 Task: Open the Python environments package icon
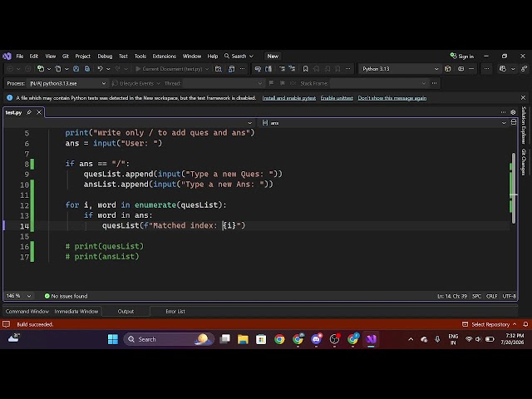[448, 69]
